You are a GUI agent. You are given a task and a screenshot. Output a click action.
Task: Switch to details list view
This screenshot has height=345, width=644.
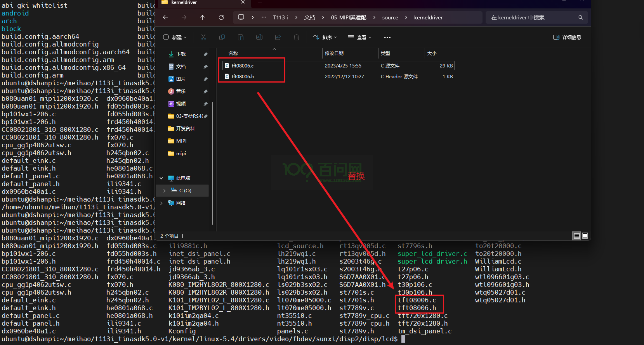(577, 236)
